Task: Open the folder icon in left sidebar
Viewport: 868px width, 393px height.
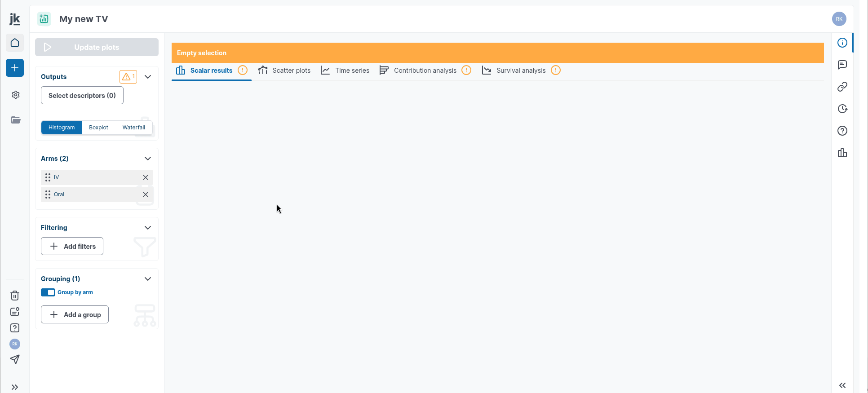Action: tap(16, 120)
